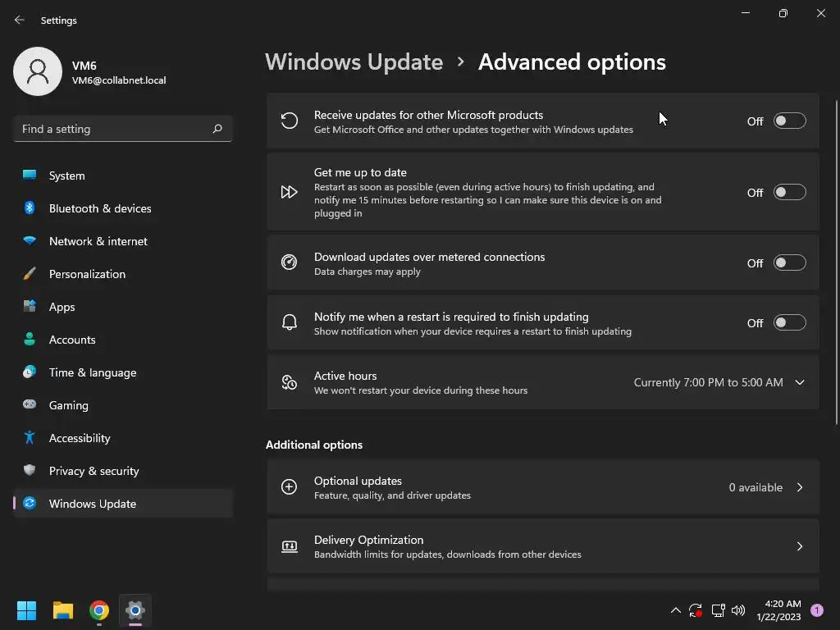Click the update restart tray icon

(696, 610)
